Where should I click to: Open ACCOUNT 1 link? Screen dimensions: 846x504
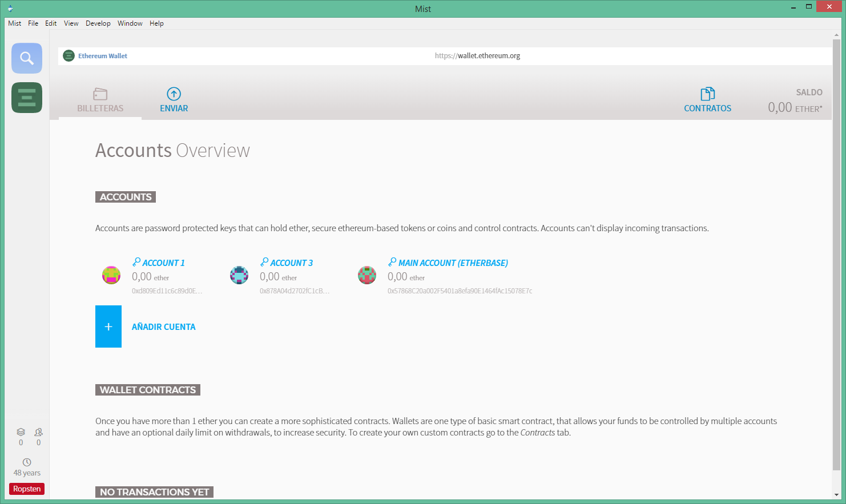[164, 263]
